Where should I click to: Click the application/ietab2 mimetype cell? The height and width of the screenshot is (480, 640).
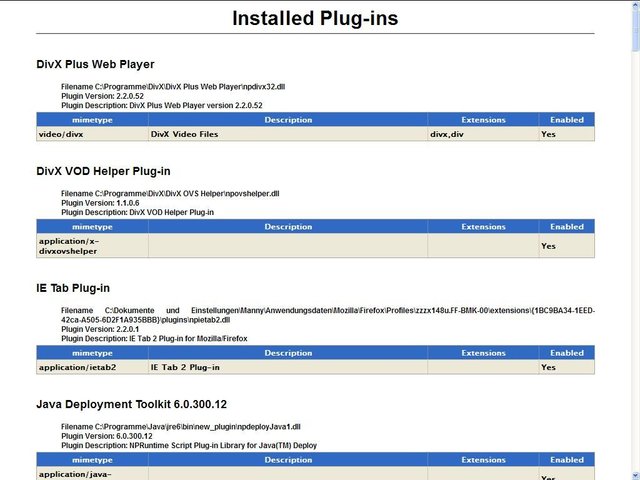pos(92,367)
